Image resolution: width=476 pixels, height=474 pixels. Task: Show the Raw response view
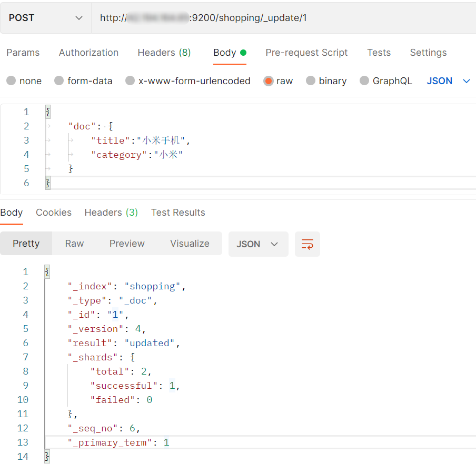(74, 244)
